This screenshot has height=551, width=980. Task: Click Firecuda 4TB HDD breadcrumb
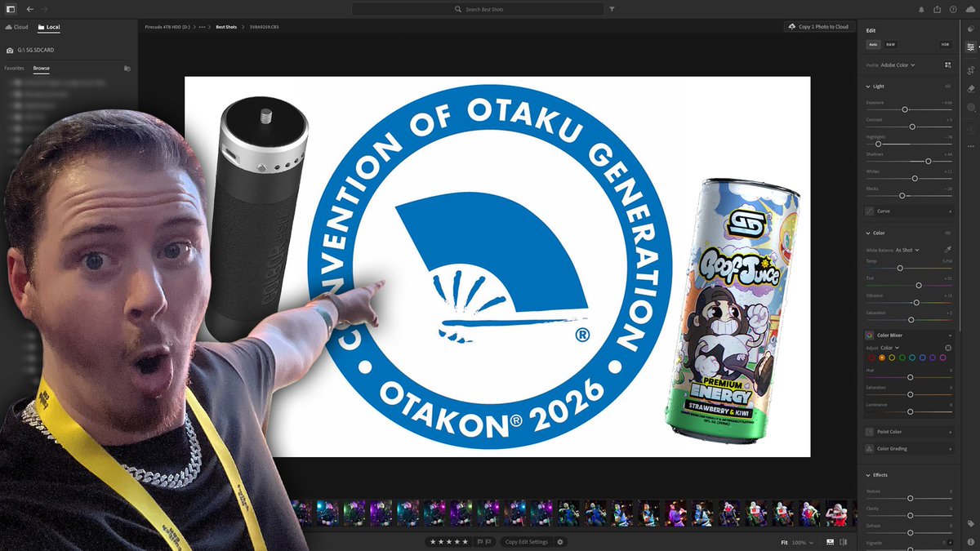click(x=169, y=27)
